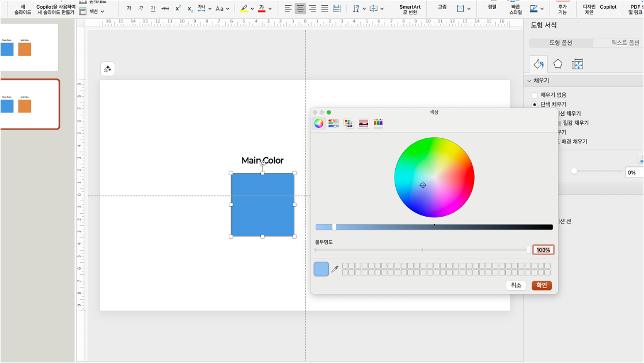Open the Pencils color picker tab
The width and height of the screenshot is (644, 363).
[x=378, y=123]
